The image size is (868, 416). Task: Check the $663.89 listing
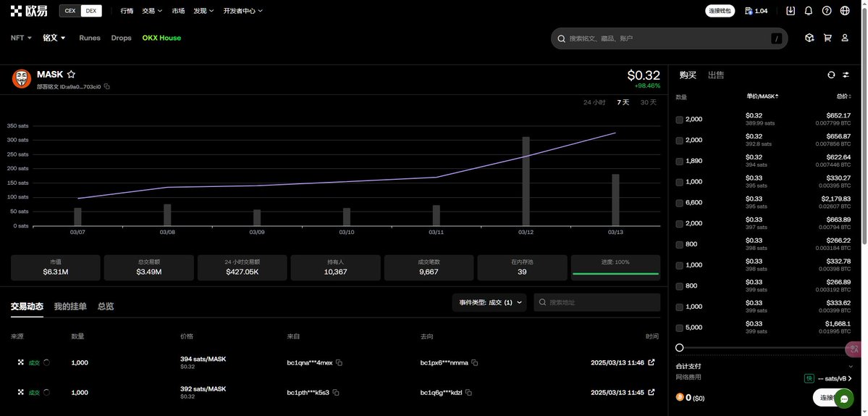(x=679, y=224)
